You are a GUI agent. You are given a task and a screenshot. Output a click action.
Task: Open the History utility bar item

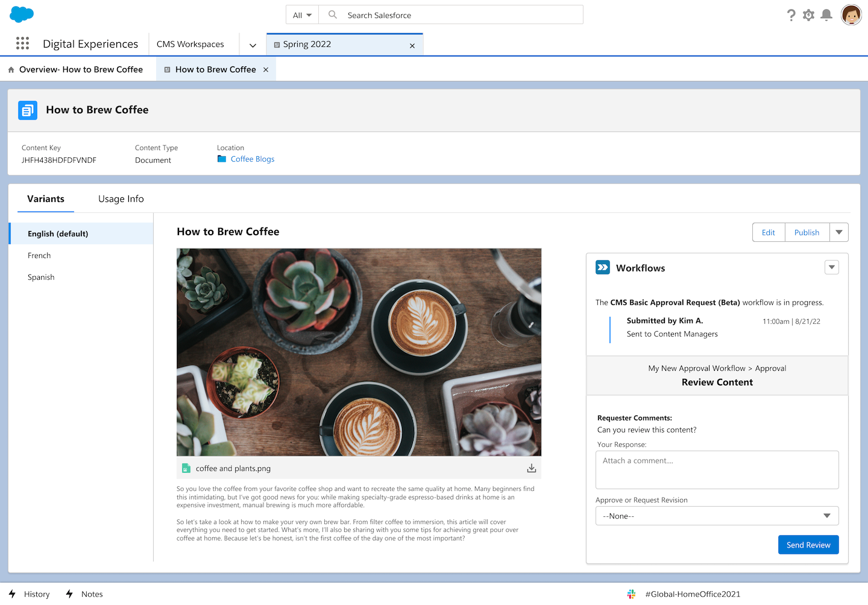[30, 594]
